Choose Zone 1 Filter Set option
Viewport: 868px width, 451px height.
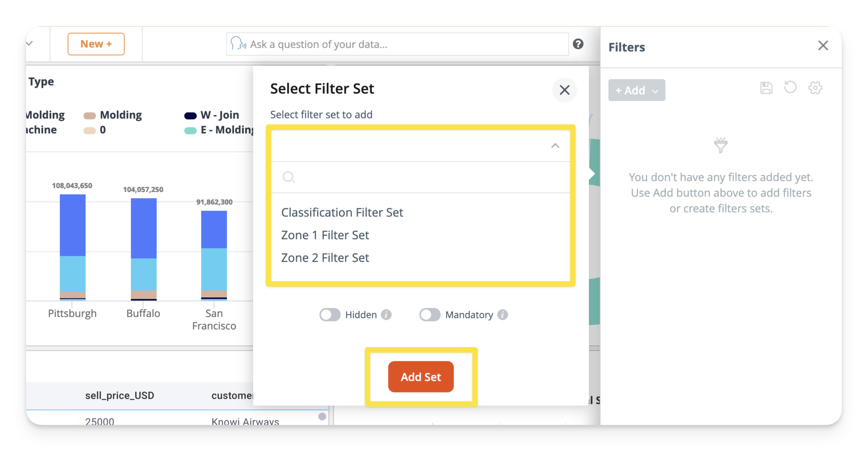(x=325, y=235)
